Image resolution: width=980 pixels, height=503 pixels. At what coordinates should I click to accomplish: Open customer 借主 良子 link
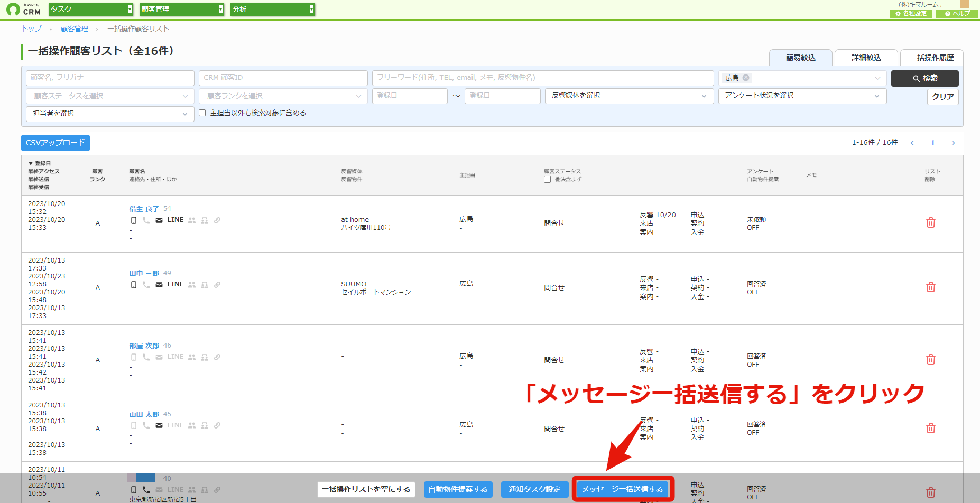(144, 209)
